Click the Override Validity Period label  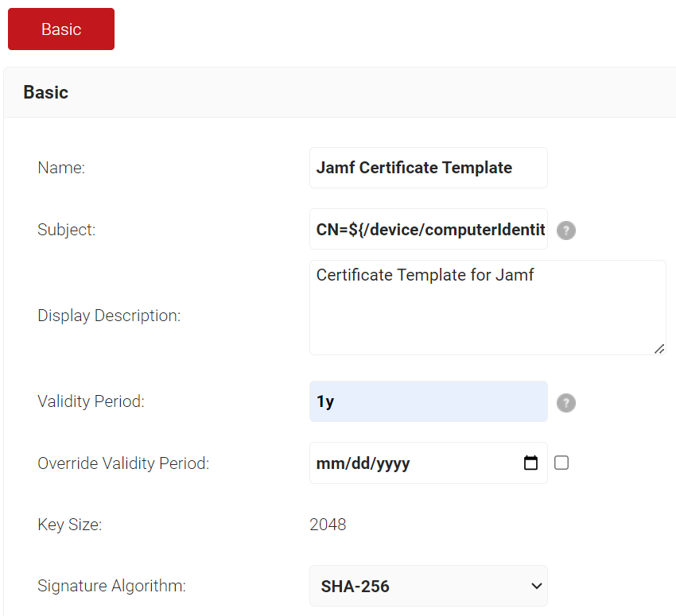(123, 463)
